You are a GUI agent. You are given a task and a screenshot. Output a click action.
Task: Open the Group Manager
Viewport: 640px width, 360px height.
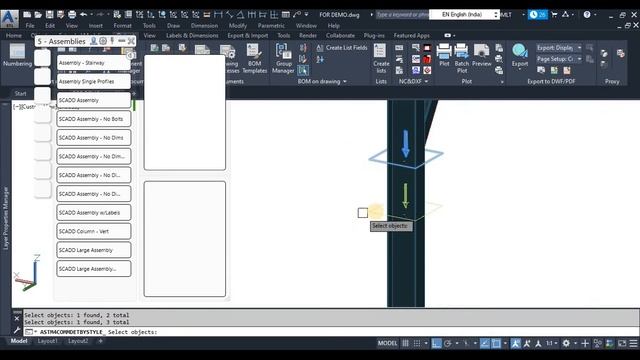coord(283,59)
